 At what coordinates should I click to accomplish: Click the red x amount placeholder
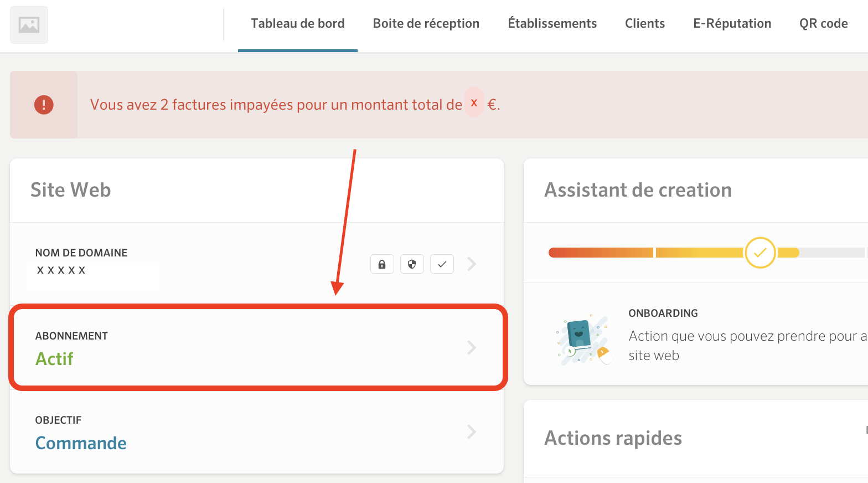pyautogui.click(x=474, y=102)
